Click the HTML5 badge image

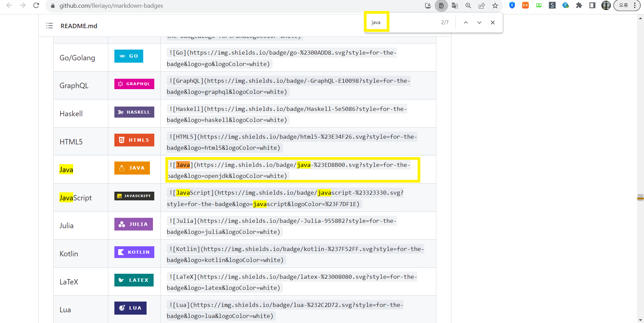tap(134, 140)
